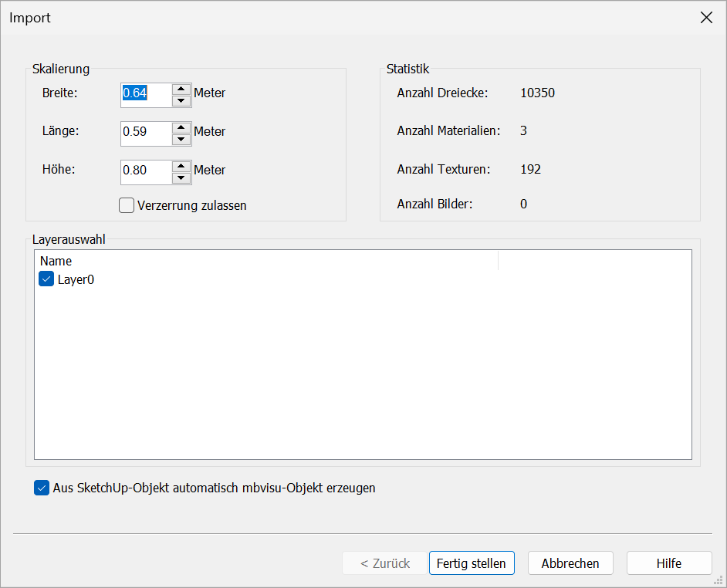Open Hilfe for the import dialog
Viewport: 727px width, 588px height.
point(669,563)
